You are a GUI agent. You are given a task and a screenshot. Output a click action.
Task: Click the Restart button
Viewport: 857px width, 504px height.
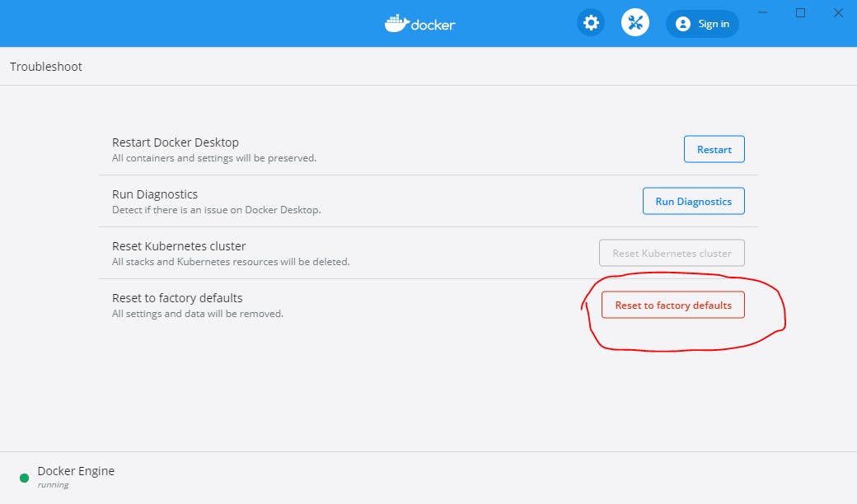tap(714, 149)
